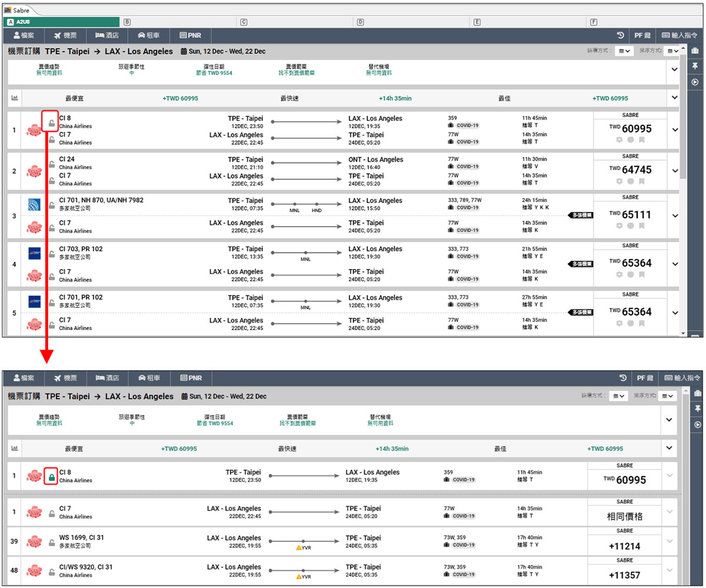Click the gear icon under upper TWD 60995
The width and height of the screenshot is (706, 588).
tap(619, 140)
